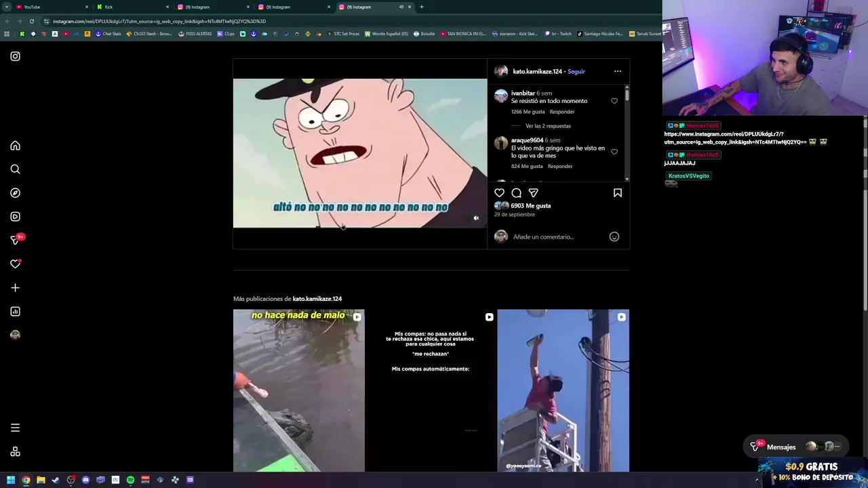Open STC Set Prices bookmark
Viewport: 868px width, 488px height.
point(343,34)
